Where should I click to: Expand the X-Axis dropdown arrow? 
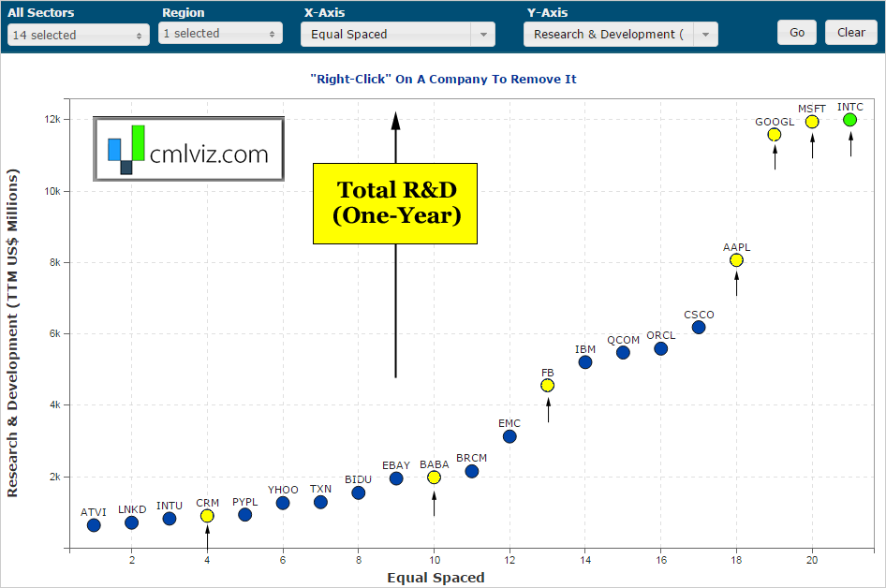(x=483, y=35)
